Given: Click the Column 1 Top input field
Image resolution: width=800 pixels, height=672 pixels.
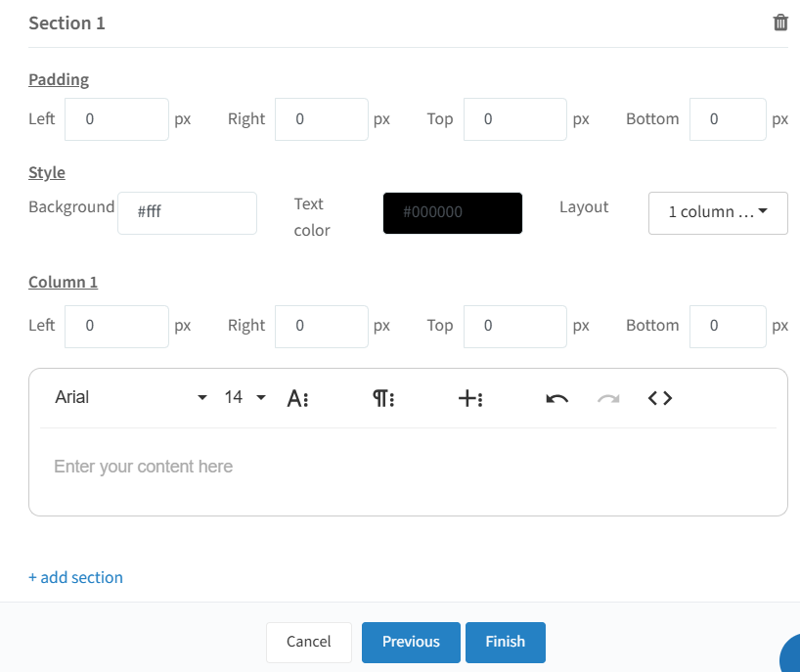Looking at the screenshot, I should click(514, 327).
